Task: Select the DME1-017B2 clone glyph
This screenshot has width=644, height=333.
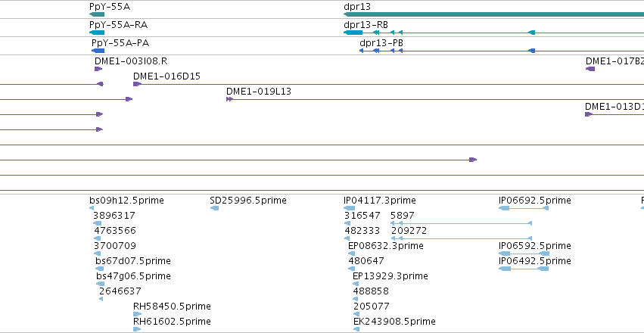Action: pyautogui.click(x=590, y=69)
